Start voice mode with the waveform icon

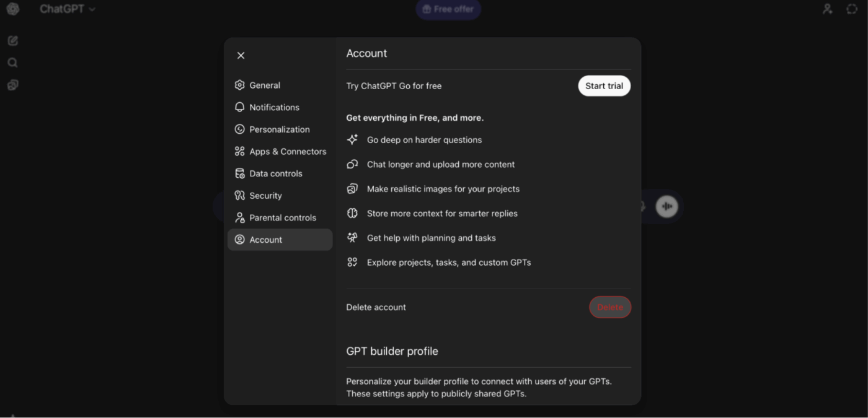666,207
